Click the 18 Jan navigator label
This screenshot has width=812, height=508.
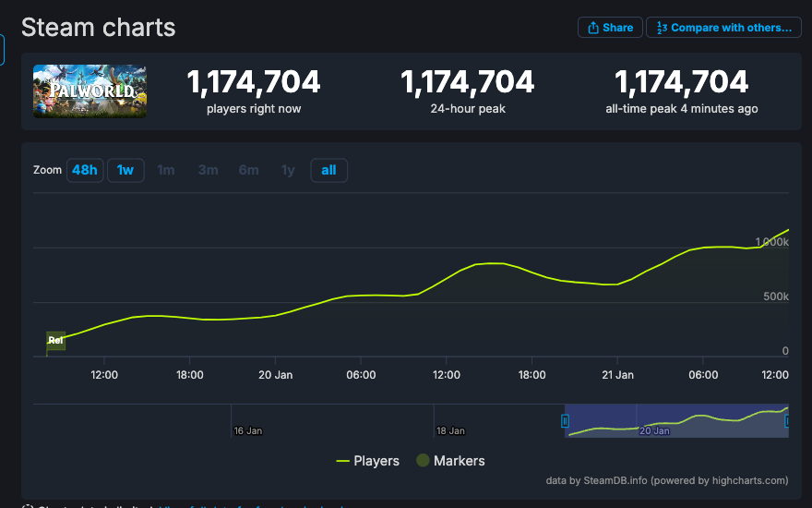450,430
